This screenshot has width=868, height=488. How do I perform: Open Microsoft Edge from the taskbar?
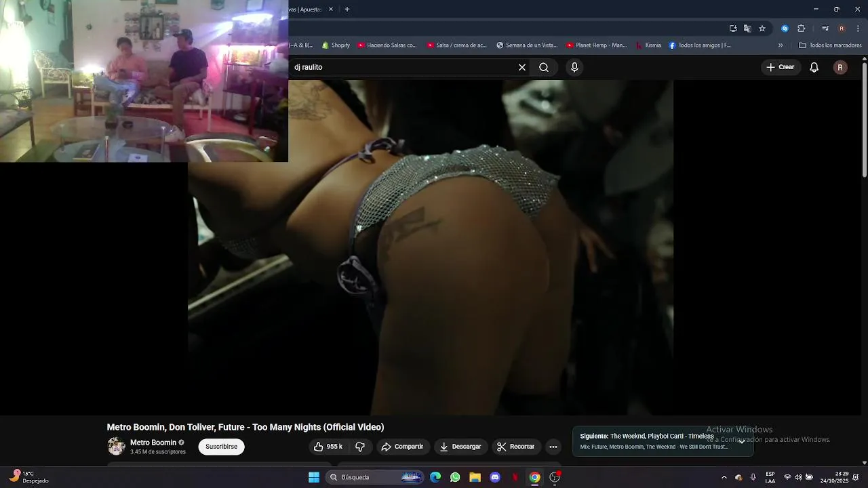pos(435,477)
